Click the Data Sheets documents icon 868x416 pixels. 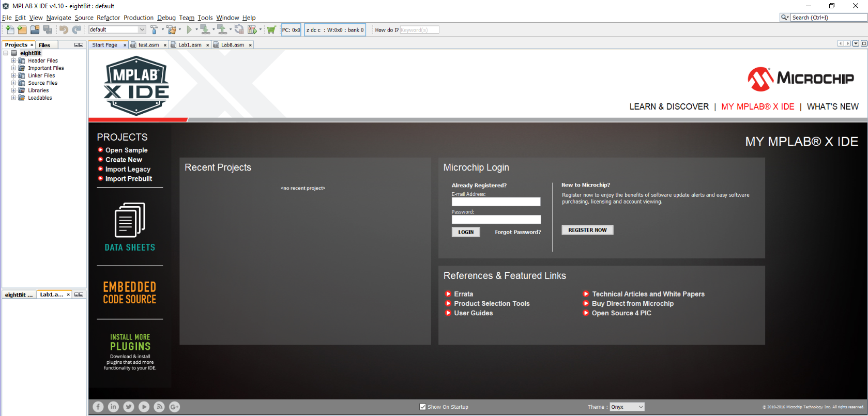pyautogui.click(x=130, y=220)
